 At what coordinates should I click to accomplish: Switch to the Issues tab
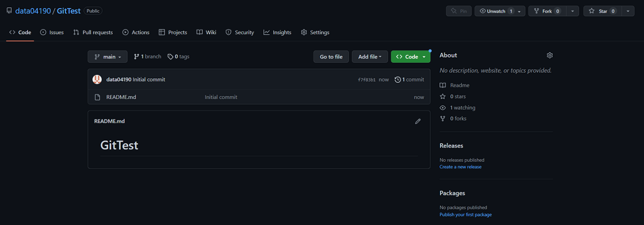pyautogui.click(x=52, y=32)
